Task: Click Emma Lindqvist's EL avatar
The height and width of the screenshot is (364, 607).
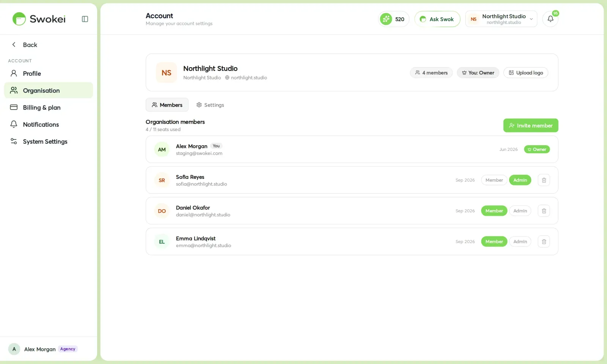Action: (x=162, y=242)
